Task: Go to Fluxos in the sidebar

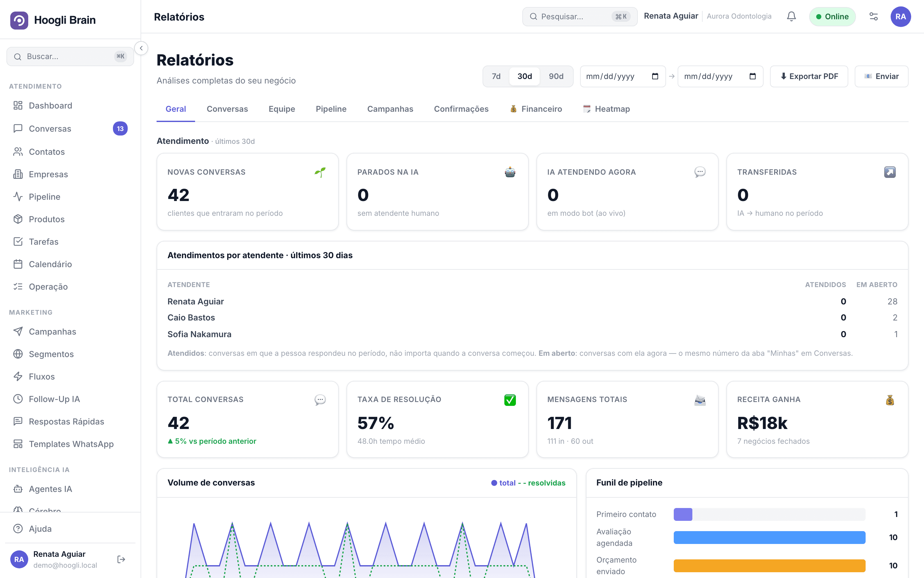Action: 70,377
